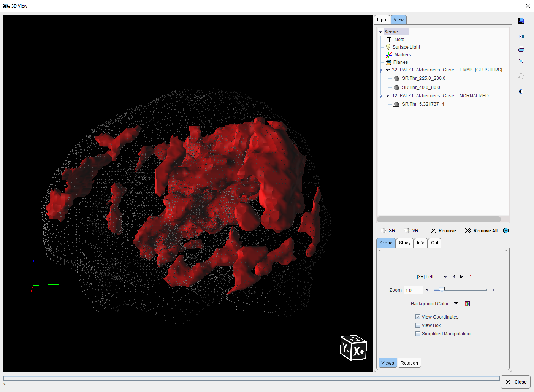This screenshot has height=392, width=534.
Task: Click the save scene floppy disk icon
Action: pos(521,21)
